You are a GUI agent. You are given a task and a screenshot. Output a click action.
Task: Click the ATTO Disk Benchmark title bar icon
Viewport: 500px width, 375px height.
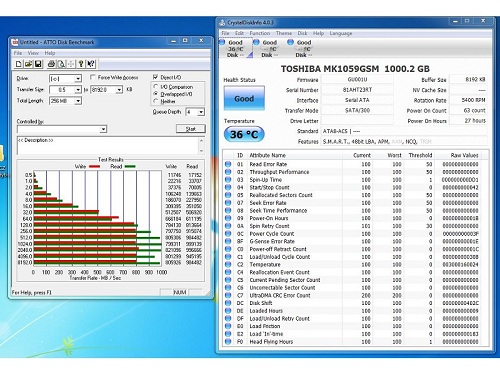pos(15,42)
